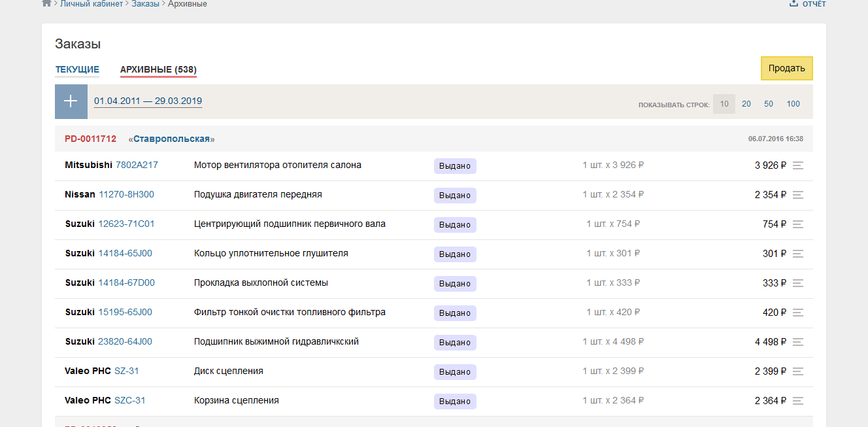Screen dimensions: 868x427
Task: Open part number SZC-31
Action: click(x=130, y=400)
